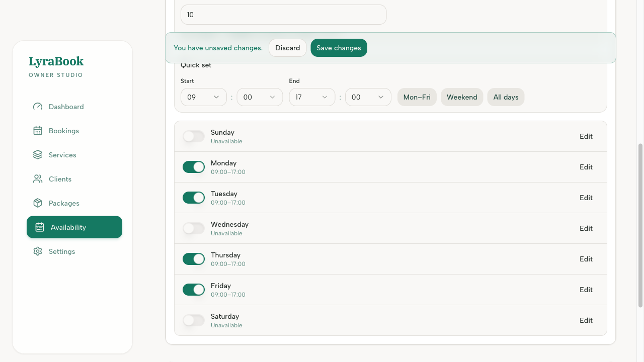Select the Services stacked-layers icon

click(x=38, y=155)
